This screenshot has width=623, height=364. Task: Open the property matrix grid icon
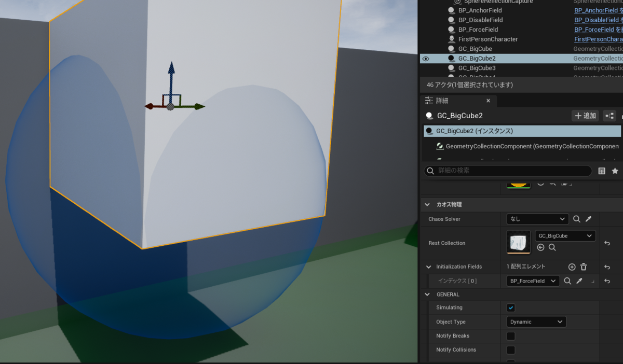[602, 171]
